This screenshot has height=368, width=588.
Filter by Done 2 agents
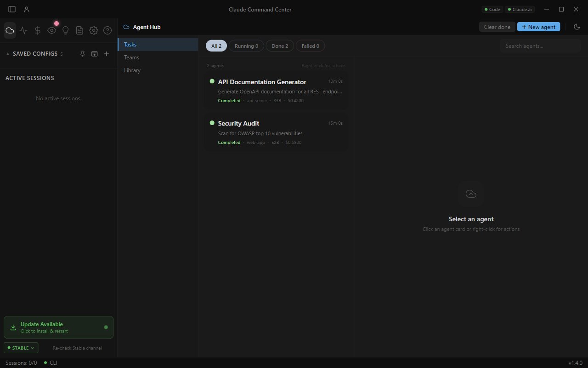coord(280,46)
